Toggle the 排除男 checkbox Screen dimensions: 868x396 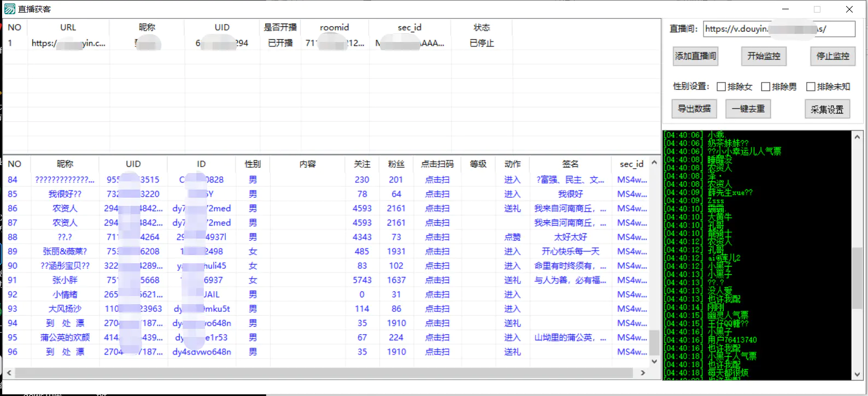click(766, 87)
